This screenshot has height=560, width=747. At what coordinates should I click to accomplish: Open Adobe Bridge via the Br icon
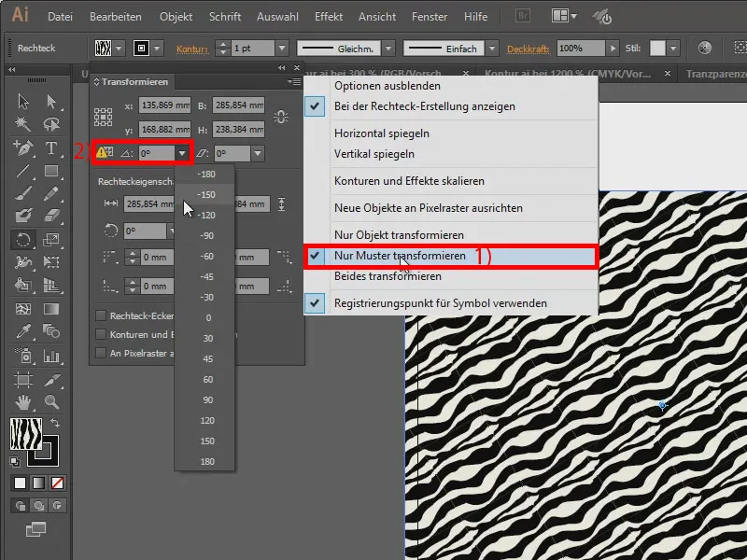click(x=523, y=16)
